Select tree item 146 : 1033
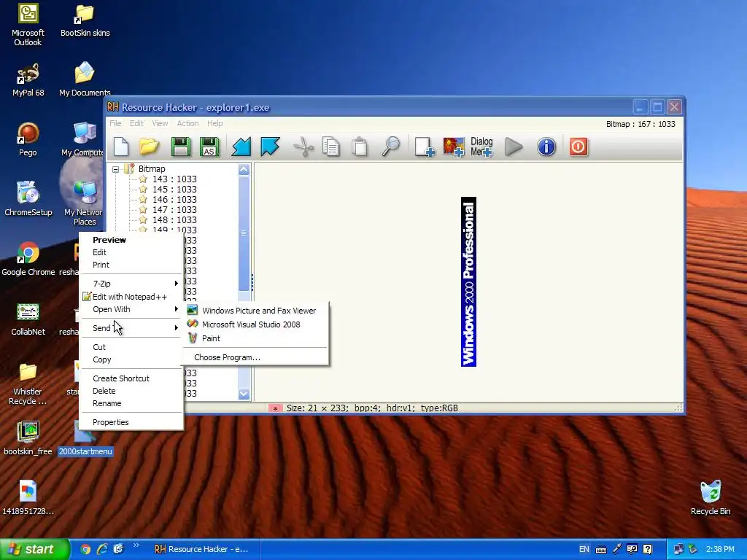This screenshot has height=560, width=747. 174,200
